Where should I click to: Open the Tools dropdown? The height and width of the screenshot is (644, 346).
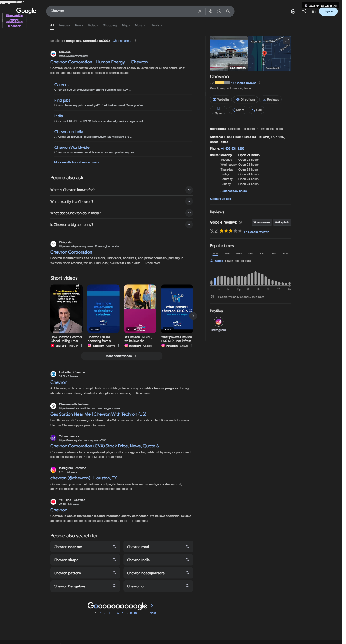tap(157, 25)
